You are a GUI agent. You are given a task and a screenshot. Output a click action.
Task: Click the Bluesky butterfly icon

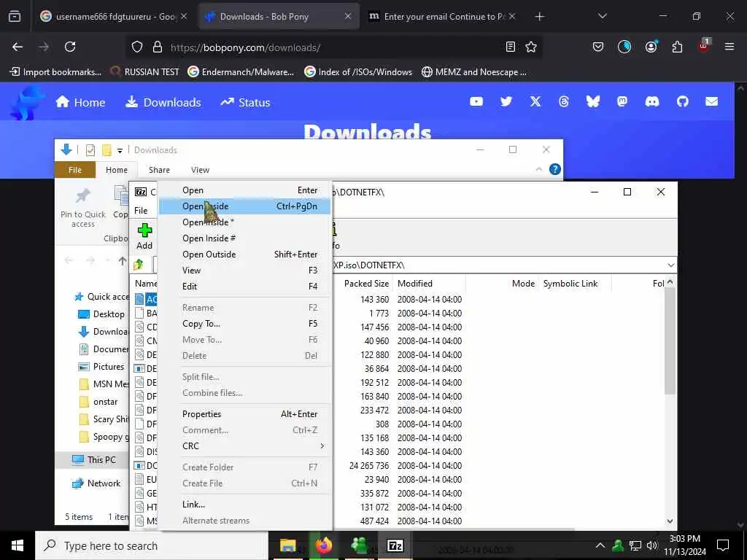click(x=593, y=101)
